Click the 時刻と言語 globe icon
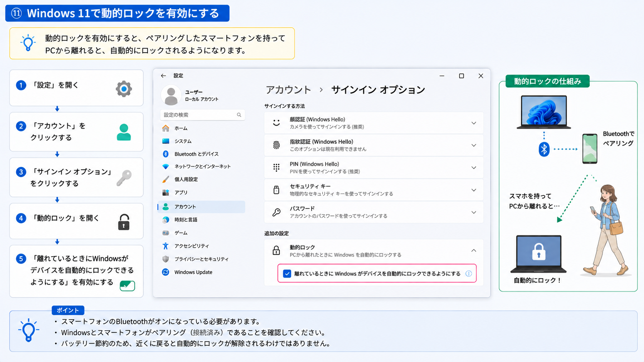644x362 pixels. (166, 220)
